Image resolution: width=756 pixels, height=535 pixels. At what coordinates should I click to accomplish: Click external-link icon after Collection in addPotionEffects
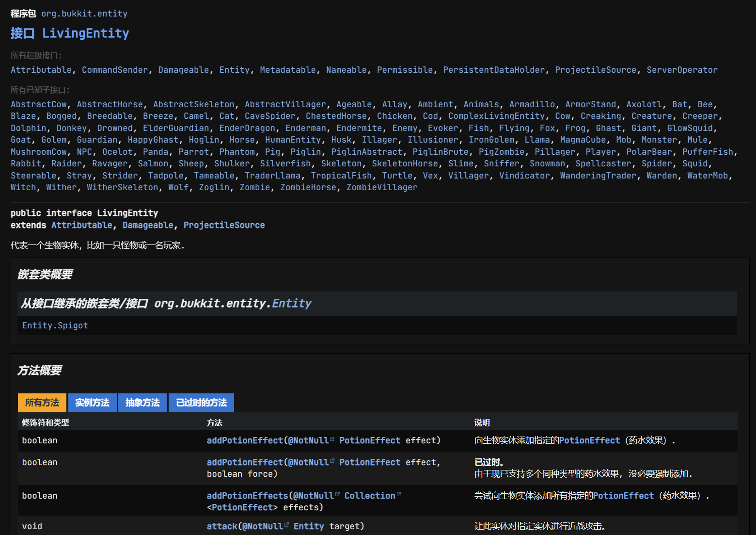pyautogui.click(x=399, y=495)
